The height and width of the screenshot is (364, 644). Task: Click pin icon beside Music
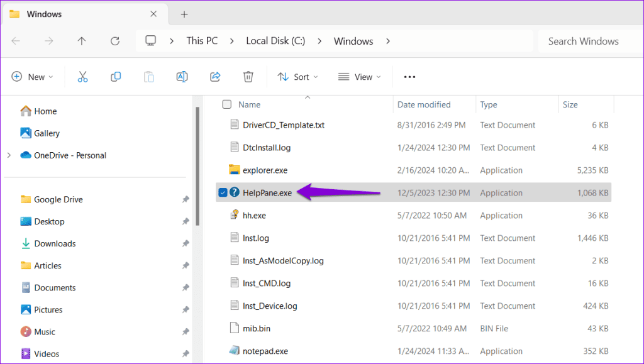pos(186,332)
